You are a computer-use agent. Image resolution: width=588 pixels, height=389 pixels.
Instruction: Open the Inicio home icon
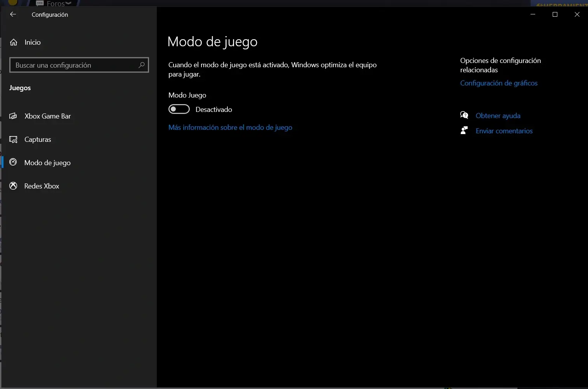click(x=14, y=42)
